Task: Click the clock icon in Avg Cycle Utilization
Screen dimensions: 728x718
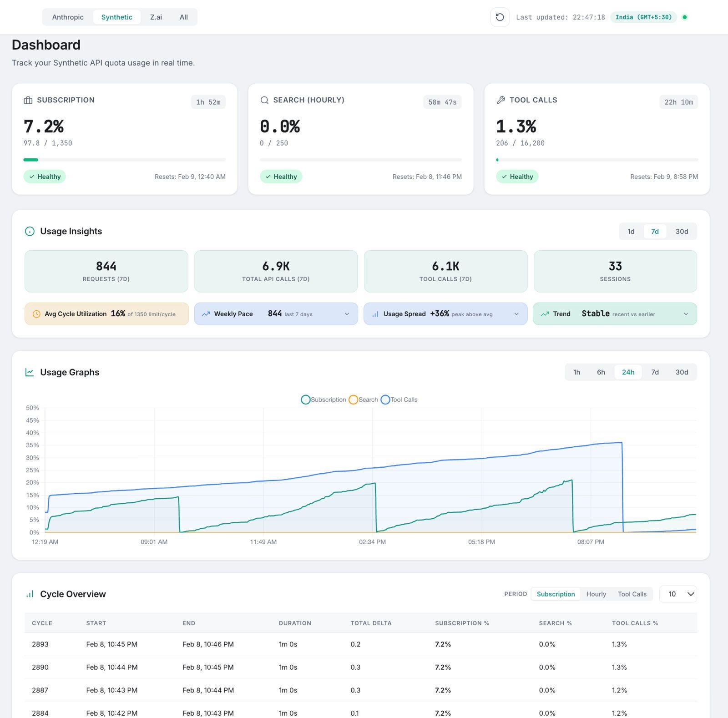Action: (x=36, y=314)
